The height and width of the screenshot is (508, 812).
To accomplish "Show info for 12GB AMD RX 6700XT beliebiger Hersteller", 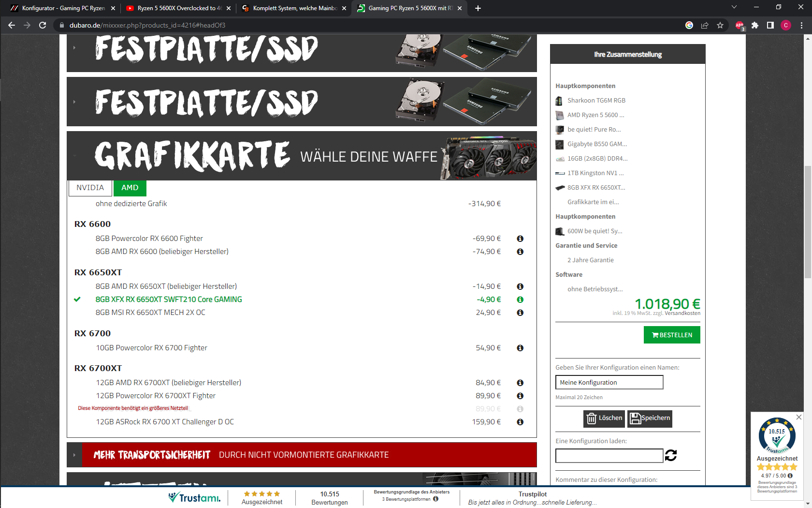I will click(x=520, y=383).
